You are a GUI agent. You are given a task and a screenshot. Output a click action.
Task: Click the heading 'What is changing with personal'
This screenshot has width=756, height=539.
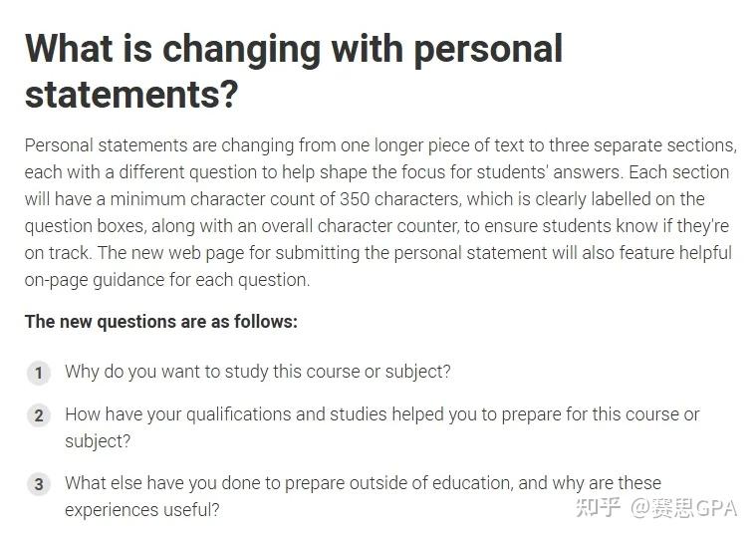pyautogui.click(x=294, y=49)
